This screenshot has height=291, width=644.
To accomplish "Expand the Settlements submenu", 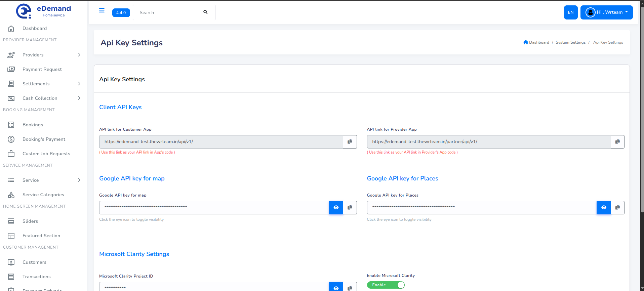I will [x=79, y=84].
